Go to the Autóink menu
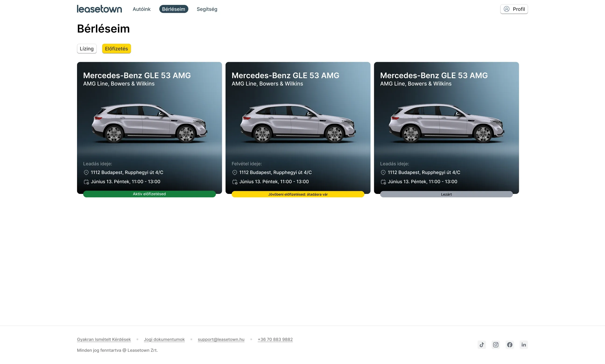This screenshot has height=364, width=605. 141,9
